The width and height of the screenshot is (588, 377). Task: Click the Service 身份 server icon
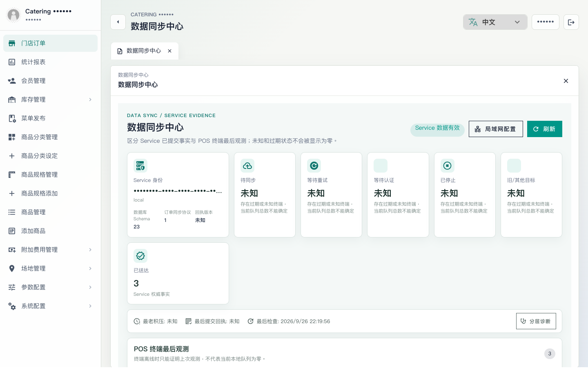(x=140, y=166)
